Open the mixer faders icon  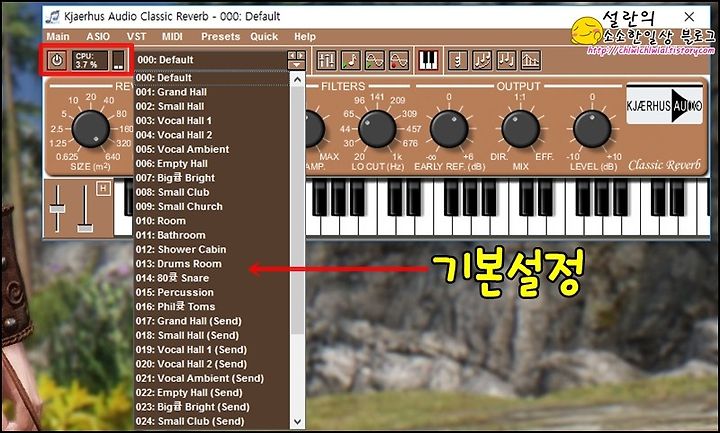(x=326, y=60)
